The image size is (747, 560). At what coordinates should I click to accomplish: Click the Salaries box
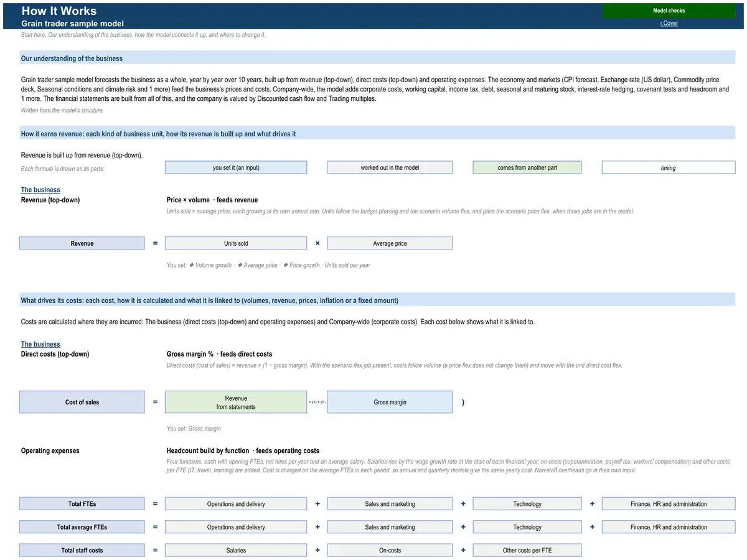pos(236,550)
